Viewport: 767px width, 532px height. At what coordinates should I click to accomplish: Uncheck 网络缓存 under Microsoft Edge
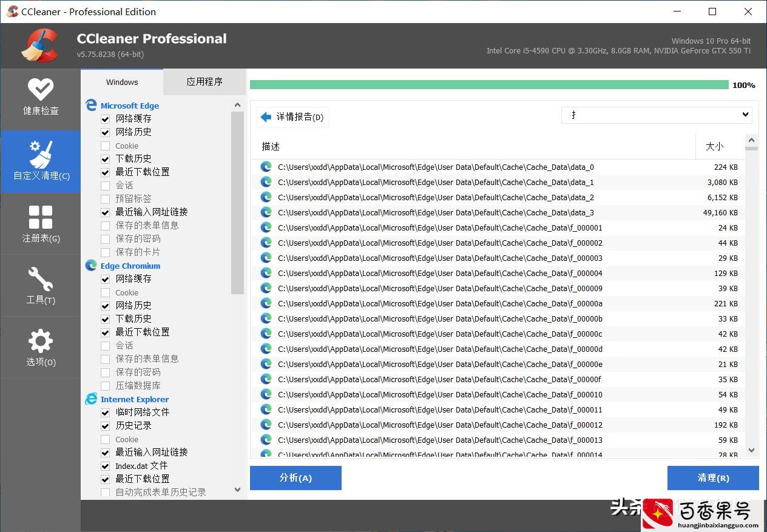coord(106,119)
